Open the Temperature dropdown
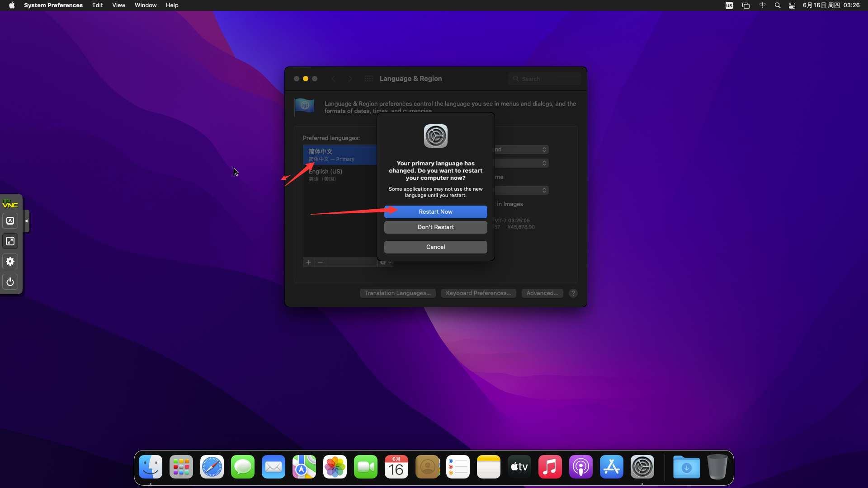 [522, 190]
